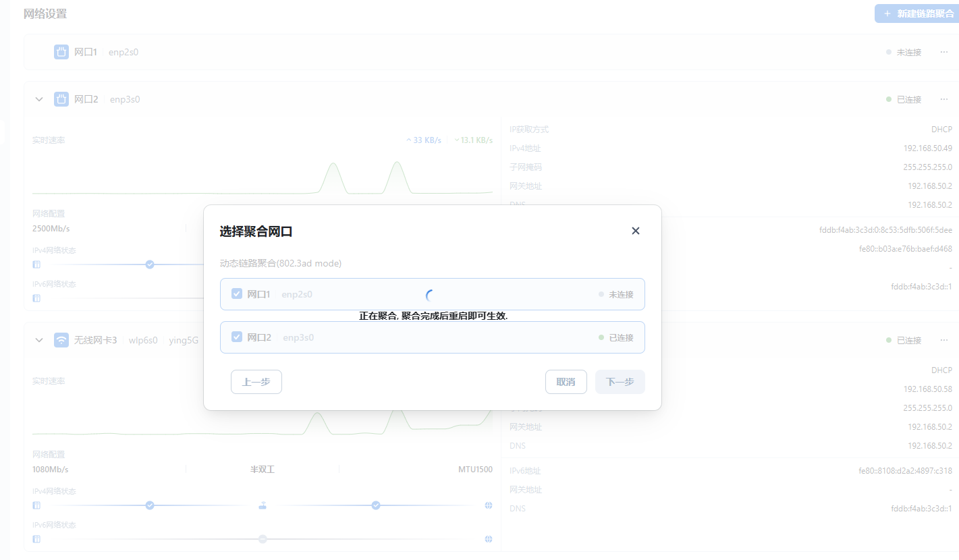The image size is (959, 560).
Task: Click the 网口2 ethernet port icon
Action: click(61, 99)
